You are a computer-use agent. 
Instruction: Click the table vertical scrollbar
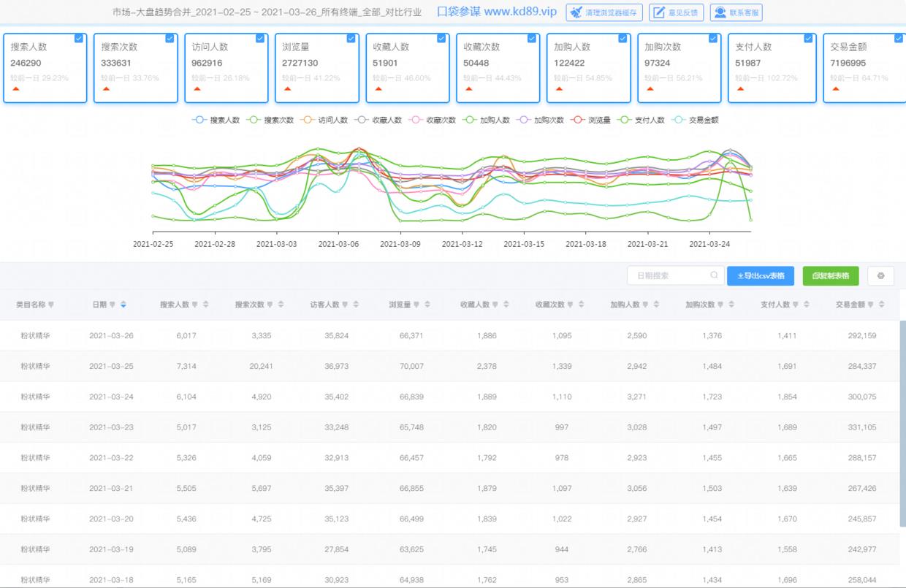[x=902, y=424]
